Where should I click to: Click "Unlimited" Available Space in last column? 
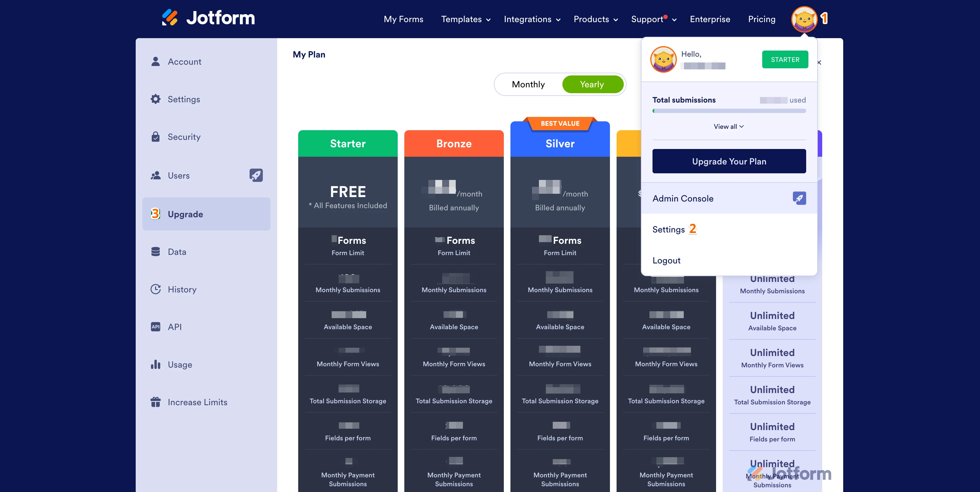tap(772, 315)
